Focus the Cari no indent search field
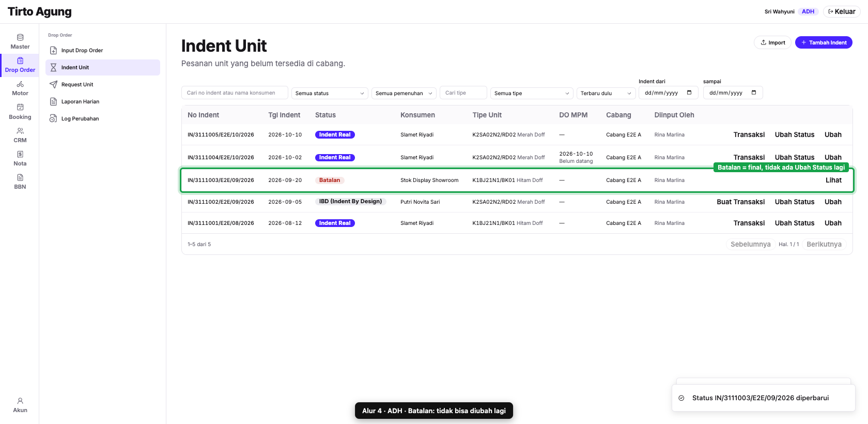The image size is (868, 424). (235, 93)
